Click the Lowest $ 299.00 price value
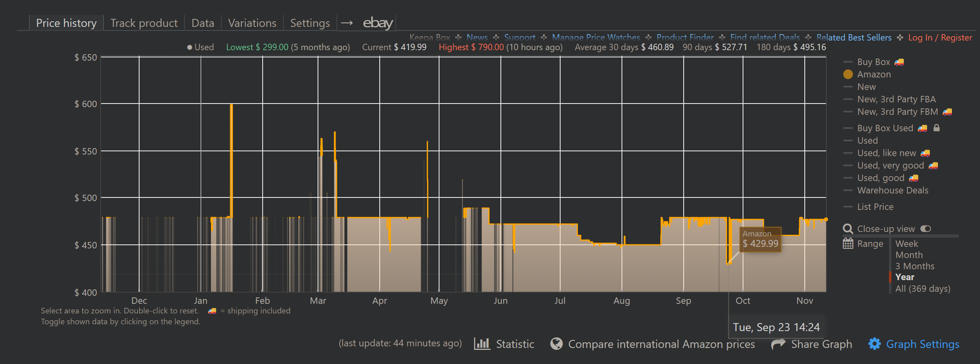 tap(272, 47)
